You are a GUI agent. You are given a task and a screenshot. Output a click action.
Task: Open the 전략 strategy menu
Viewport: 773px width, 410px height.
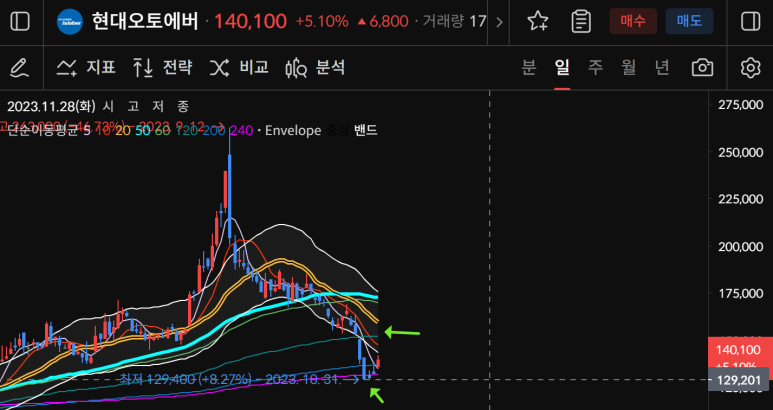pos(163,68)
